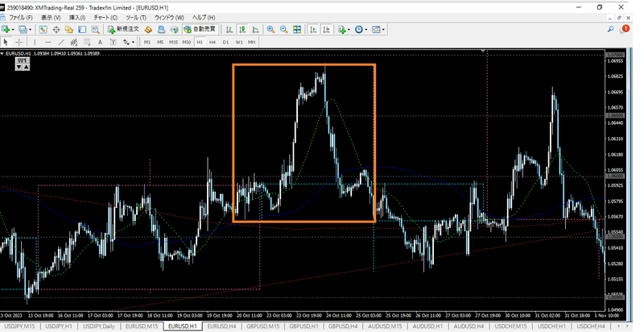Click the zoom in magnifier icon
Viewport: 644px width, 332px height.
tap(270, 29)
